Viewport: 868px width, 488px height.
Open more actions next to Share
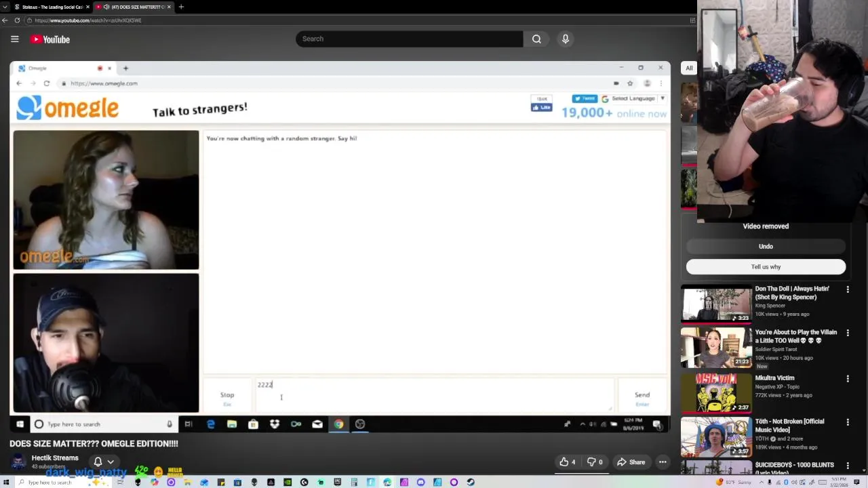(x=663, y=462)
